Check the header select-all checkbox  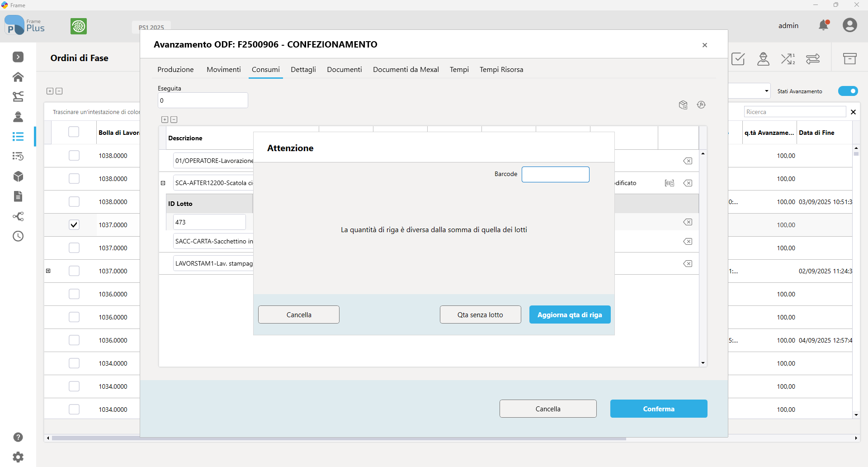point(74,132)
